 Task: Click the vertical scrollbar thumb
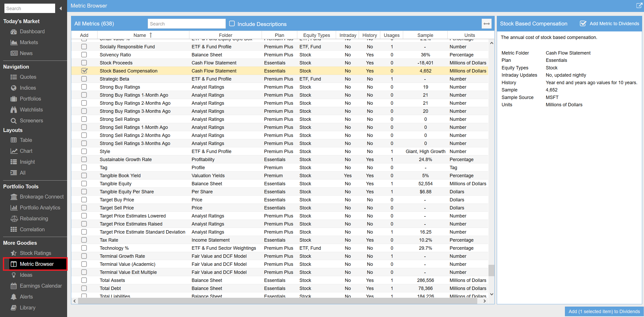(491, 270)
